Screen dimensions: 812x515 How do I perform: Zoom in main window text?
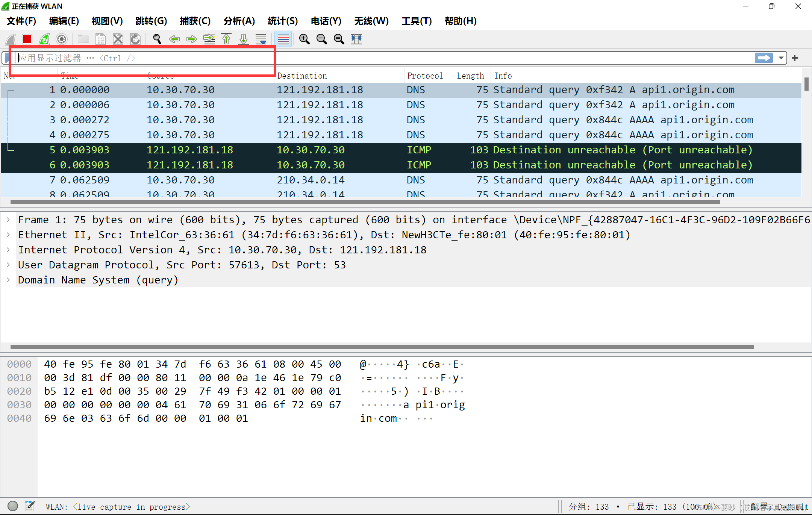point(304,39)
